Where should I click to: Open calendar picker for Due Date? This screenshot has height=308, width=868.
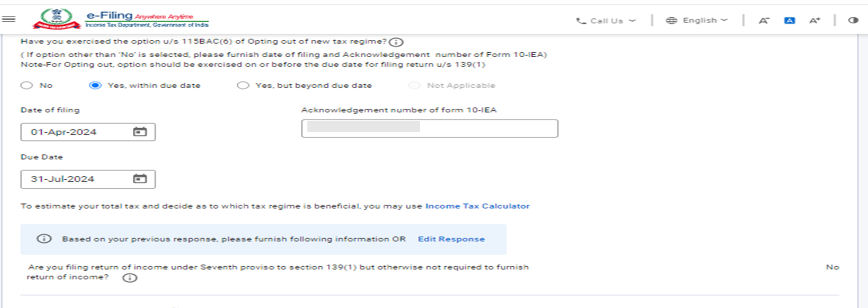(x=140, y=179)
